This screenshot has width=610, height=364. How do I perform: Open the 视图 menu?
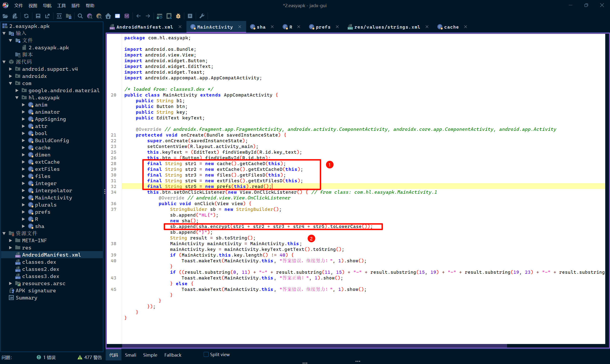[x=33, y=5]
